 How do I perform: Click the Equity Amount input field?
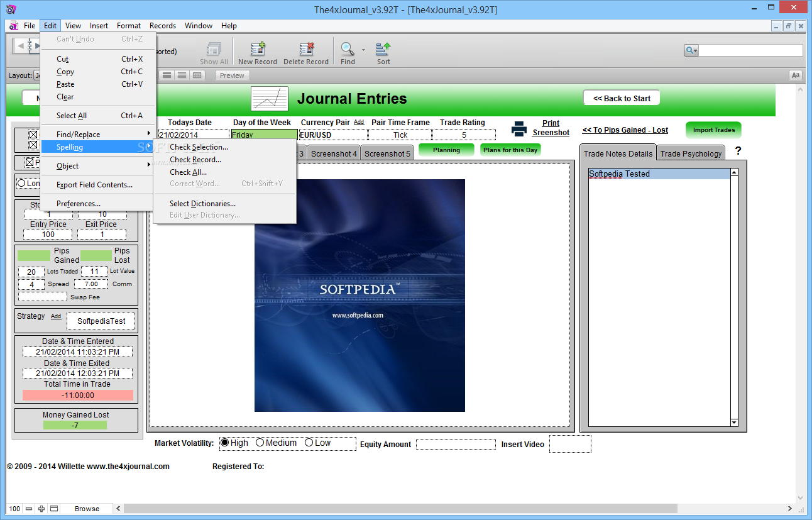tap(456, 444)
